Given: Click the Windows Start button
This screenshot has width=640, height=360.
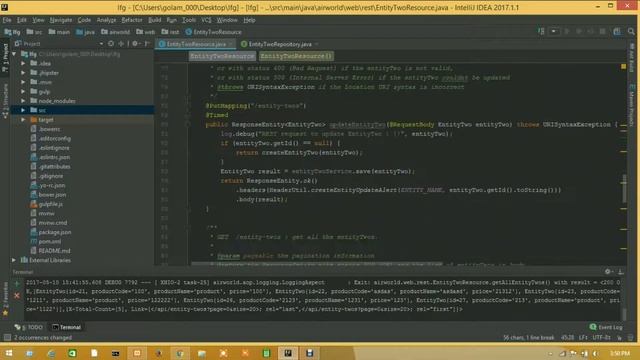Looking at the screenshot, I should pyautogui.click(x=8, y=353).
